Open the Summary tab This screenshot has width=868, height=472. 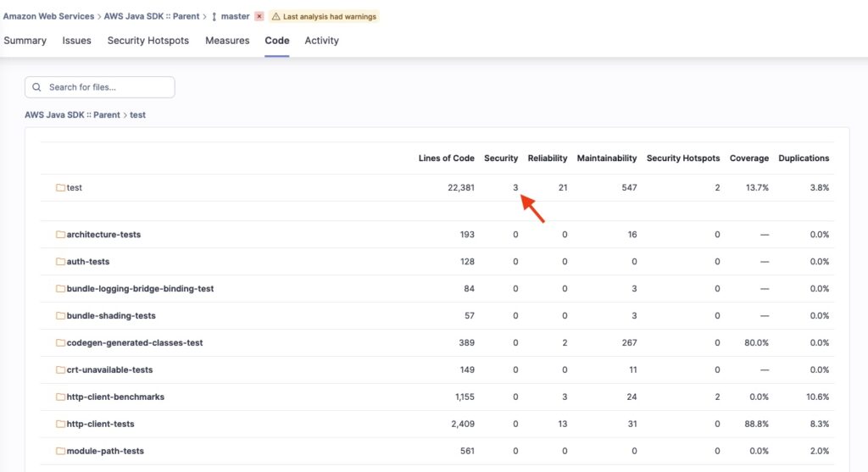[x=25, y=41]
